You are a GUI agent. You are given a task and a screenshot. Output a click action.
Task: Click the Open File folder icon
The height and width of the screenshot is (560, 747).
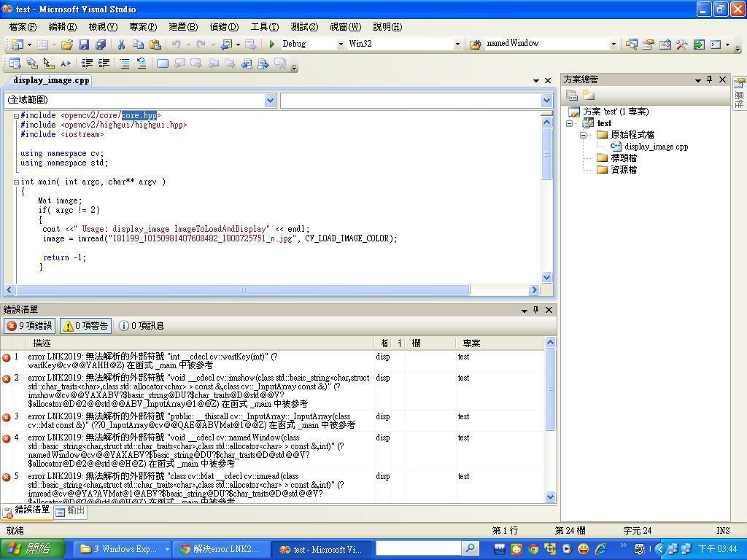[x=66, y=44]
